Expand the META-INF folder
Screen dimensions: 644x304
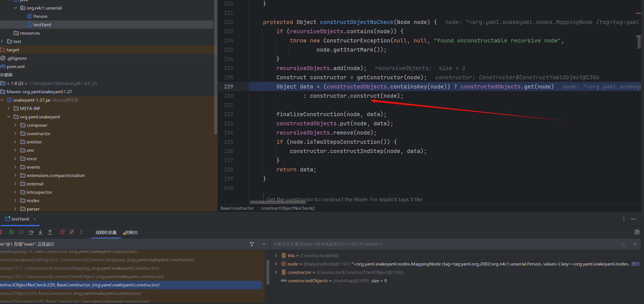[x=9, y=108]
